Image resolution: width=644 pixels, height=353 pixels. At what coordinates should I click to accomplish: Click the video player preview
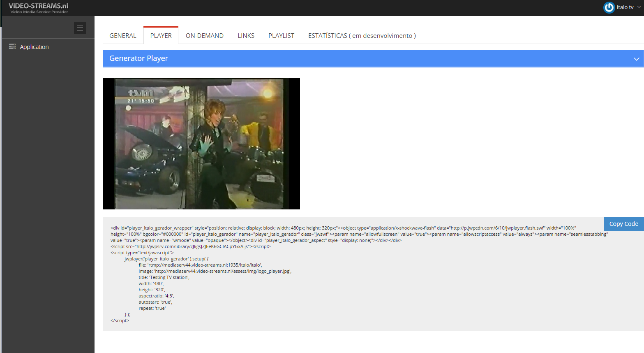tap(201, 144)
